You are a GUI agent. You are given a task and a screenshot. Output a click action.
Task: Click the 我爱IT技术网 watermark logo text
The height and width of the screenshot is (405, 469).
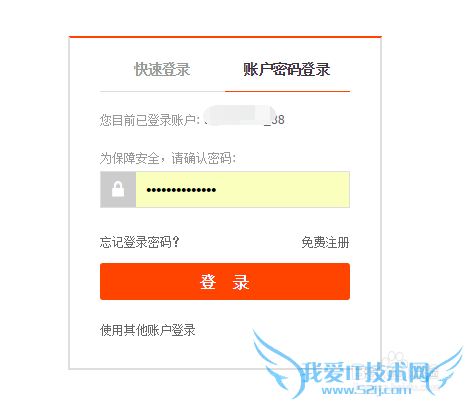click(x=366, y=372)
